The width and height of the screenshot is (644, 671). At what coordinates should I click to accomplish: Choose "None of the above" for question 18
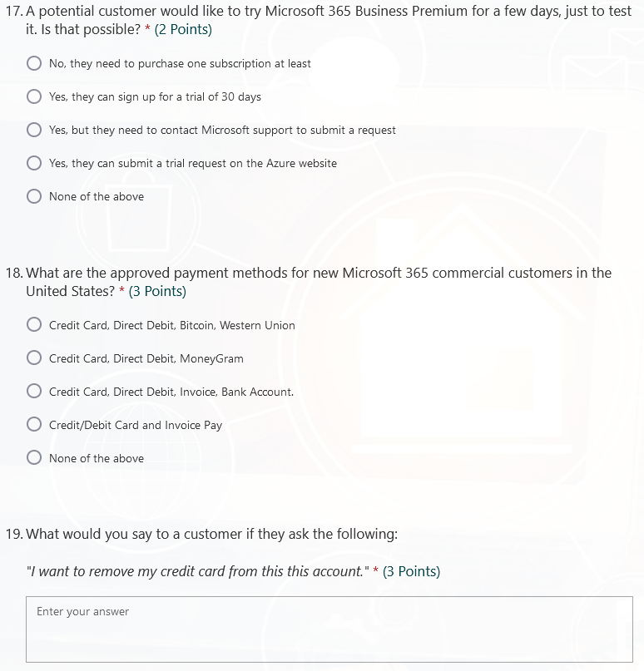34,457
